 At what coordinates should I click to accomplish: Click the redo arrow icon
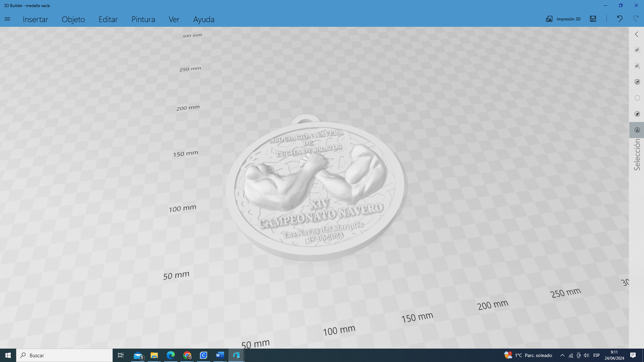[636, 19]
